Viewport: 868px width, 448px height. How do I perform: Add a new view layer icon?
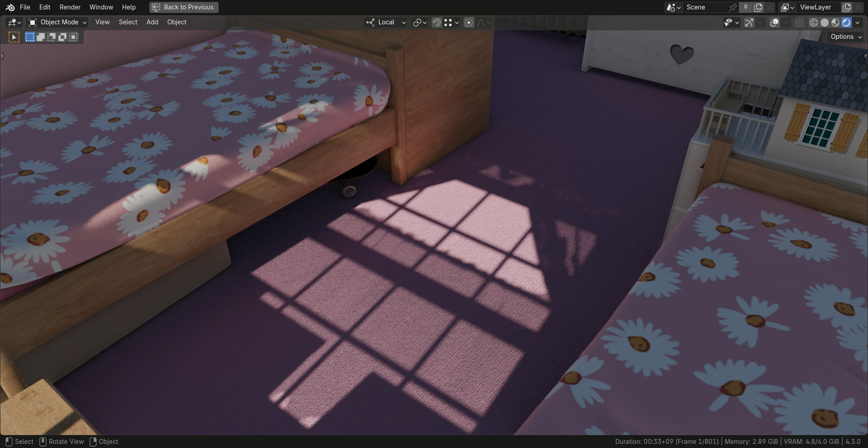pyautogui.click(x=847, y=7)
